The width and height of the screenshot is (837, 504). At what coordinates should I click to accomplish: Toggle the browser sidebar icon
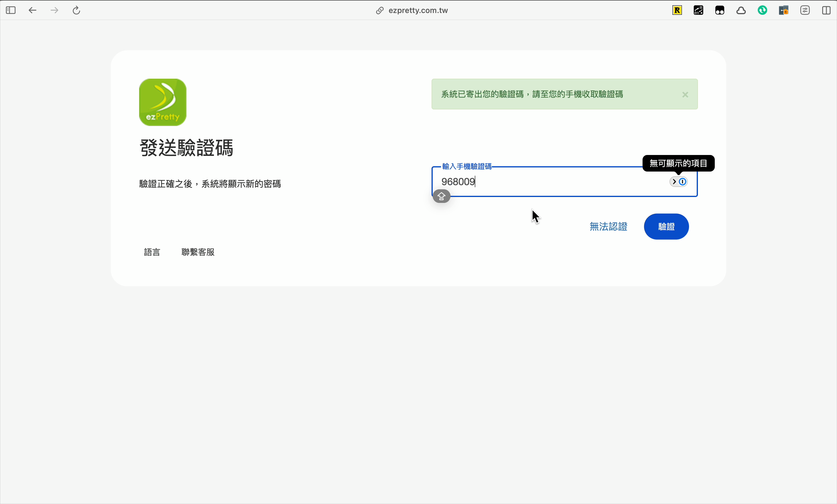(11, 10)
